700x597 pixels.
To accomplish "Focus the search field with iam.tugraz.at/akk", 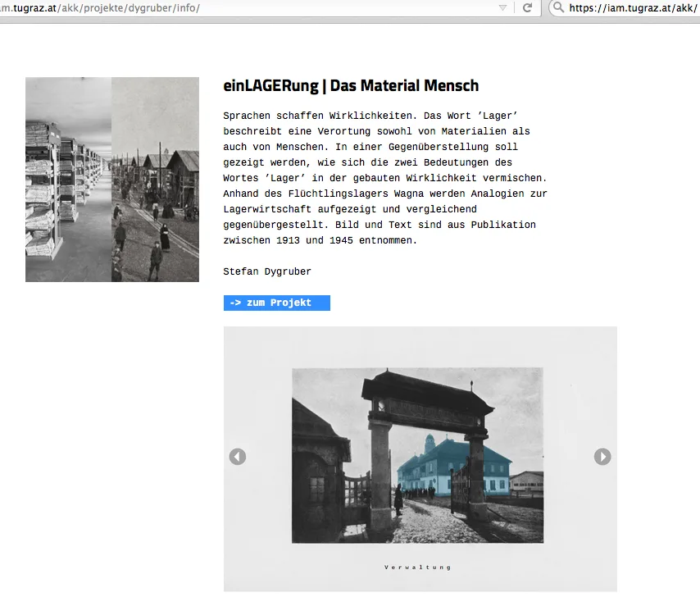I will [625, 7].
